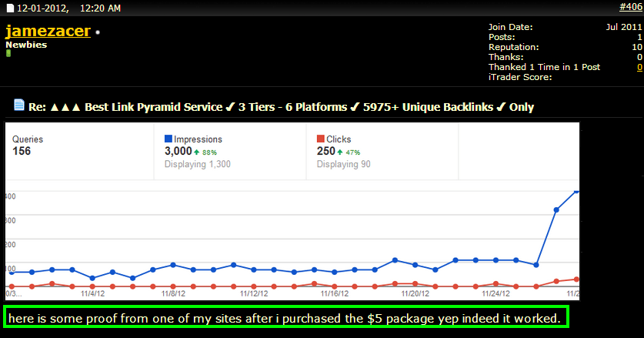Click the green reputation bar under Newbies

click(8, 53)
